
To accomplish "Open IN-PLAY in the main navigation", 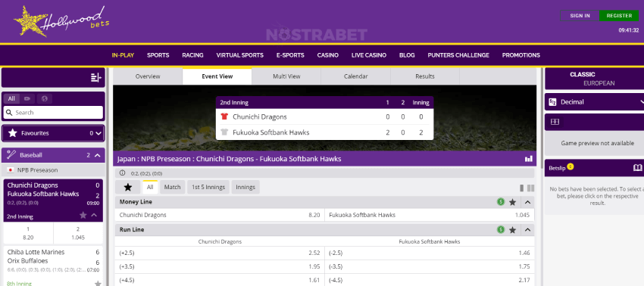I will tap(123, 55).
